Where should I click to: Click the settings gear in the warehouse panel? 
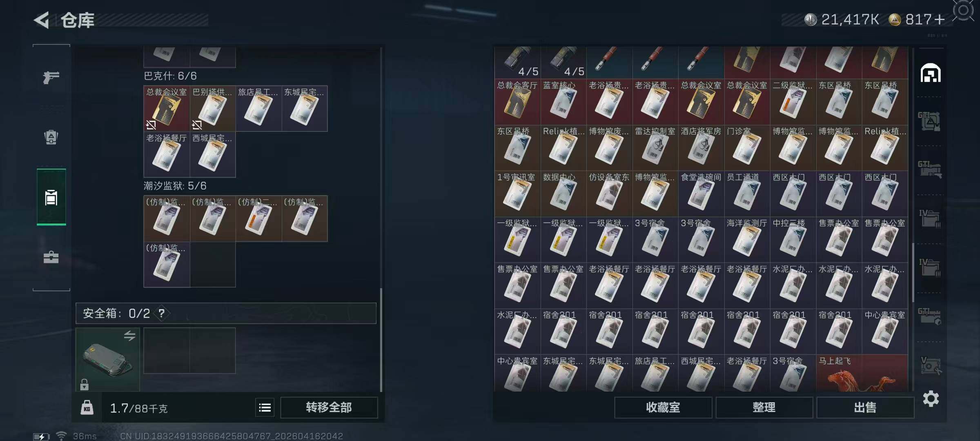(x=931, y=399)
